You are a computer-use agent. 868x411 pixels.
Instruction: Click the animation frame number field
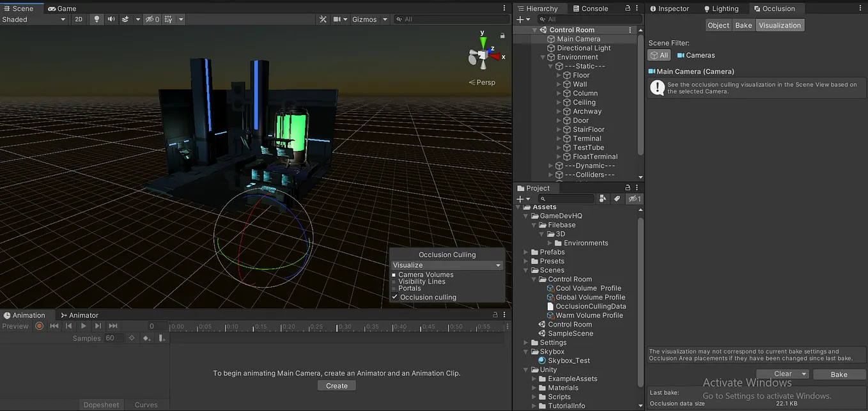coord(157,326)
